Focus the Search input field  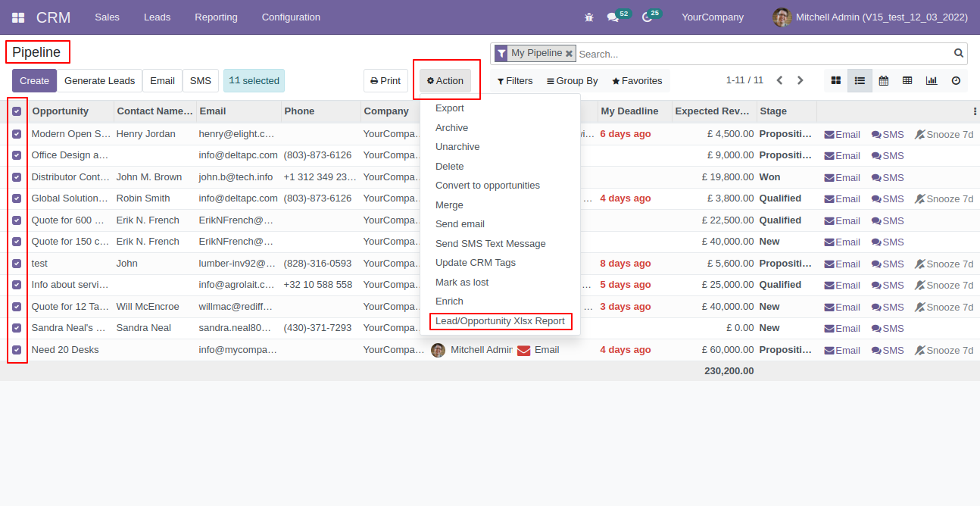[x=763, y=54]
